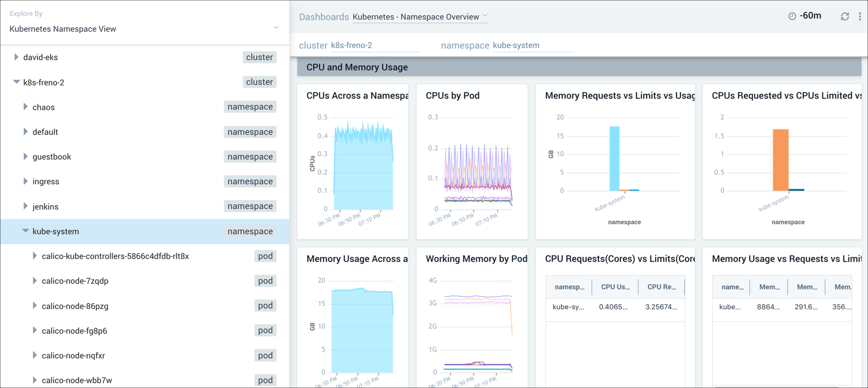Click the orange bar in CPUs Requested chart
Viewport: 868px width, 388px height.
click(780, 160)
